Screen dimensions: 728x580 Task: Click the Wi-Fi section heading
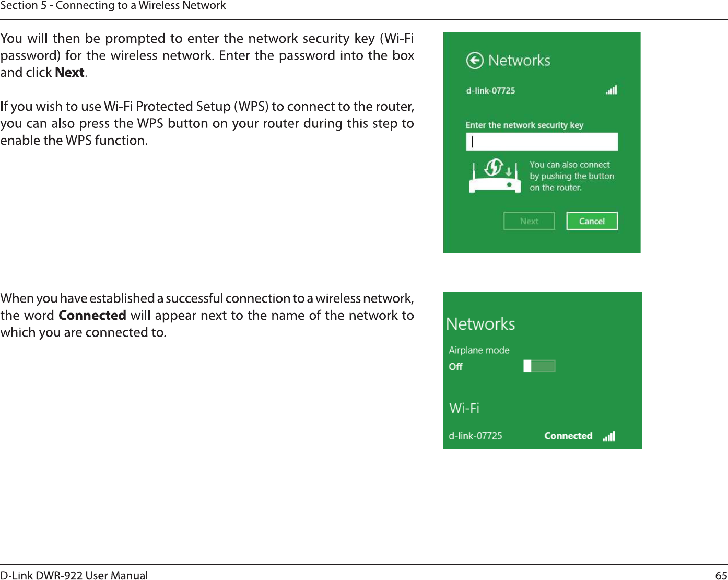(x=464, y=408)
